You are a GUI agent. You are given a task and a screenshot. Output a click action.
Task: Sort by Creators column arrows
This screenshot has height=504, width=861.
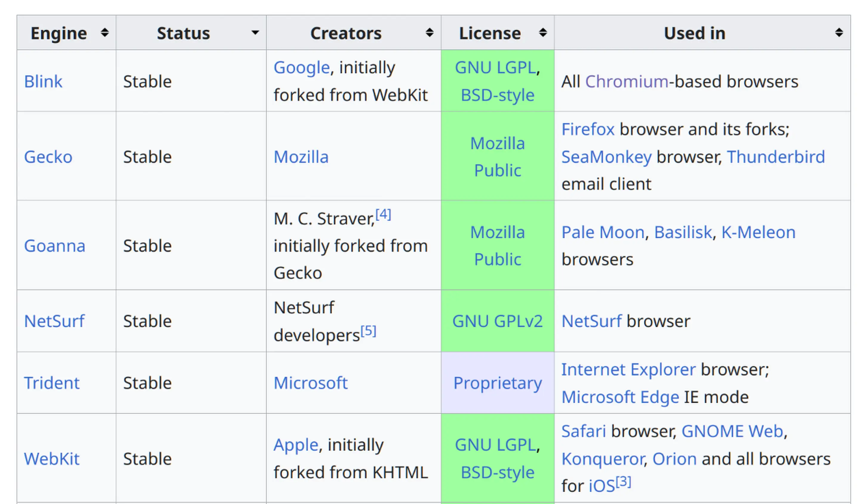[x=430, y=33]
